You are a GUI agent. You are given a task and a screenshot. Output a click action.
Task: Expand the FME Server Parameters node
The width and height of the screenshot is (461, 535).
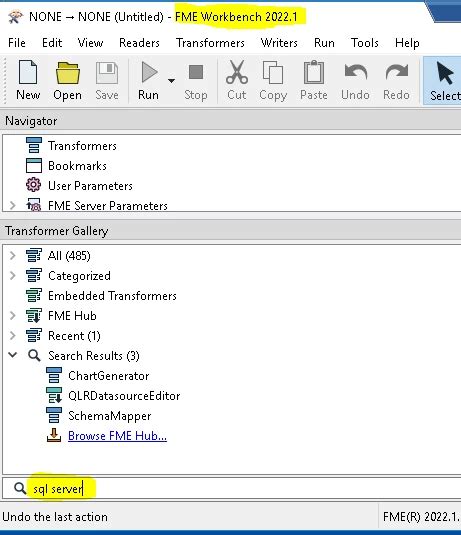click(x=13, y=205)
